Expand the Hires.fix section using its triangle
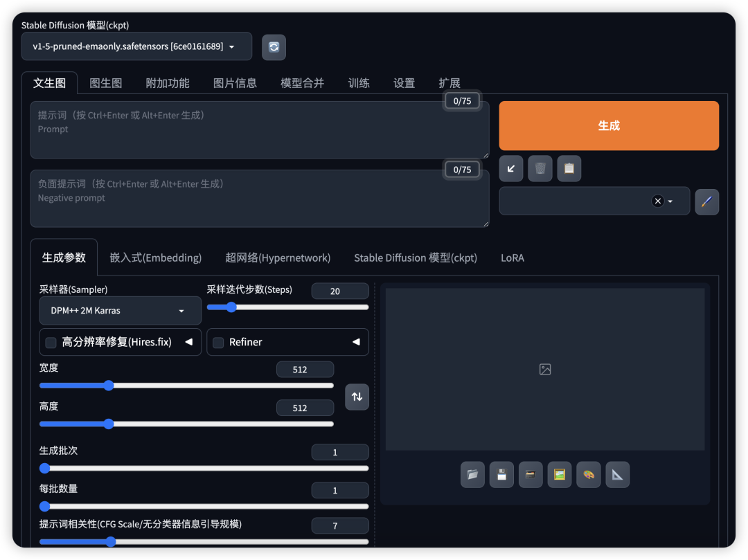748x560 pixels. tap(189, 342)
